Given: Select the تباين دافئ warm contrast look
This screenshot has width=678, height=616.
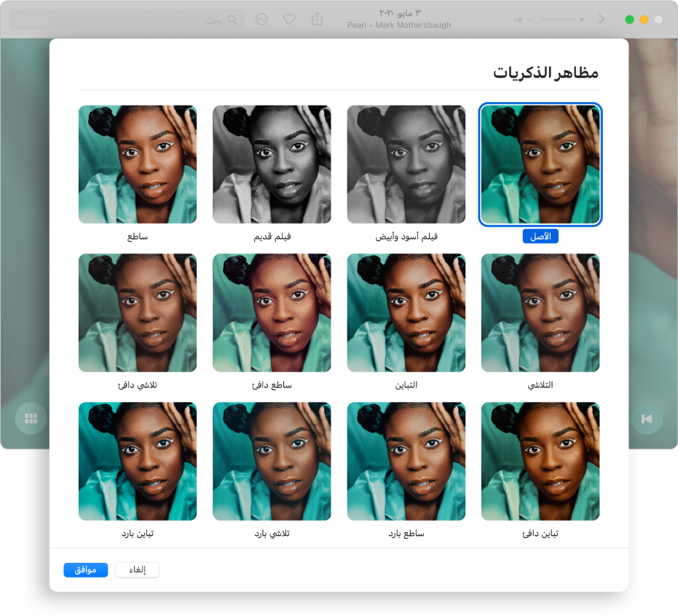Looking at the screenshot, I should tap(540, 461).
